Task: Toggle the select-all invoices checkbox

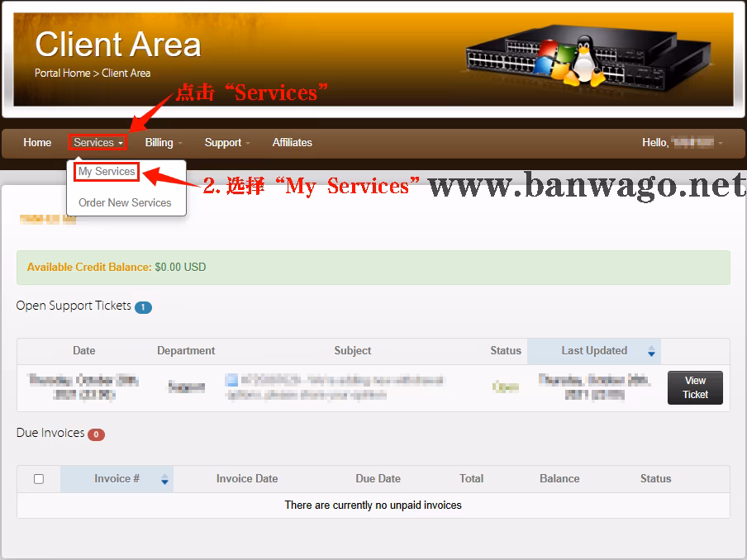Action: click(x=37, y=479)
